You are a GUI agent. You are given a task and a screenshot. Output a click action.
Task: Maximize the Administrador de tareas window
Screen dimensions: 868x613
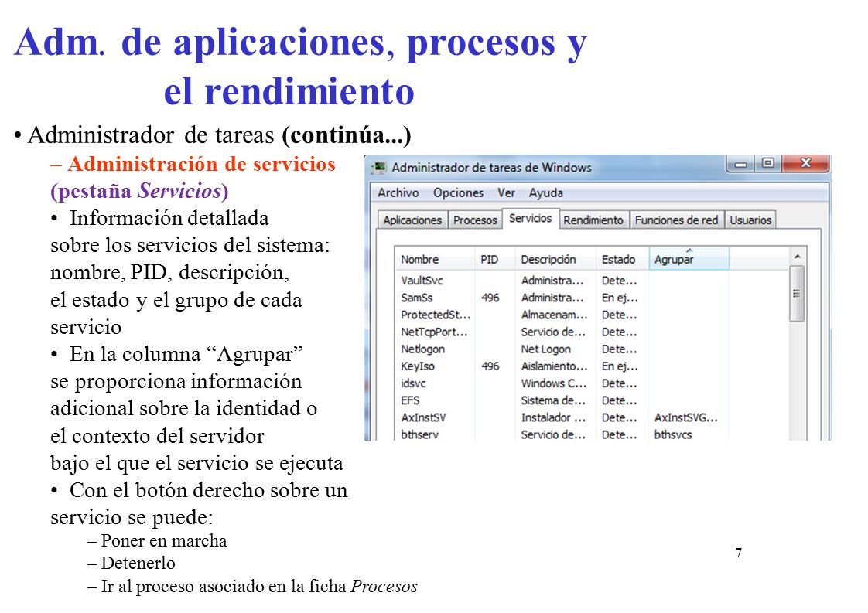(768, 163)
